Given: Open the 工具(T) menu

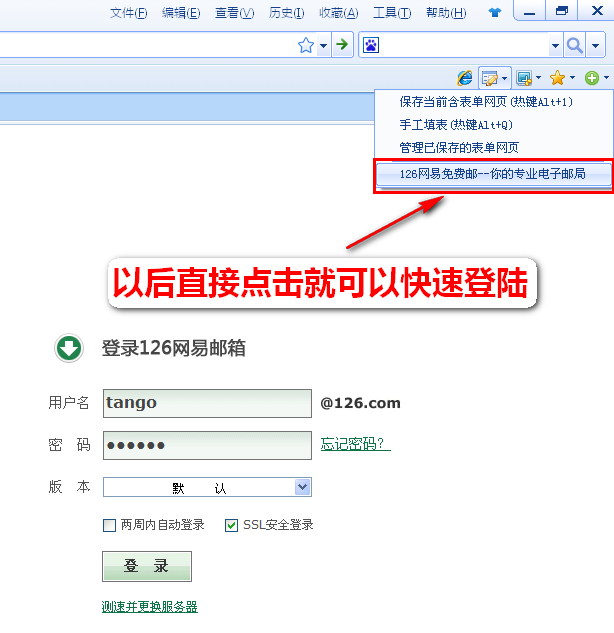Looking at the screenshot, I should 392,13.
